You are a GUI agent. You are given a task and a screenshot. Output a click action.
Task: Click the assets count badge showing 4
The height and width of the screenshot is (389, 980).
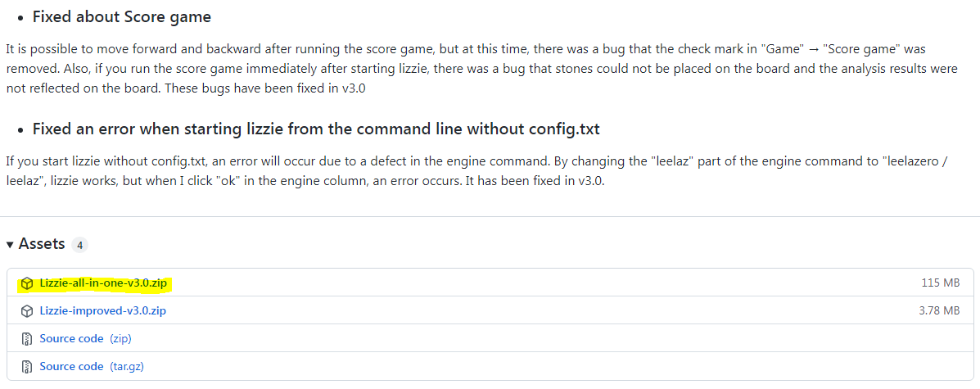[x=79, y=245]
